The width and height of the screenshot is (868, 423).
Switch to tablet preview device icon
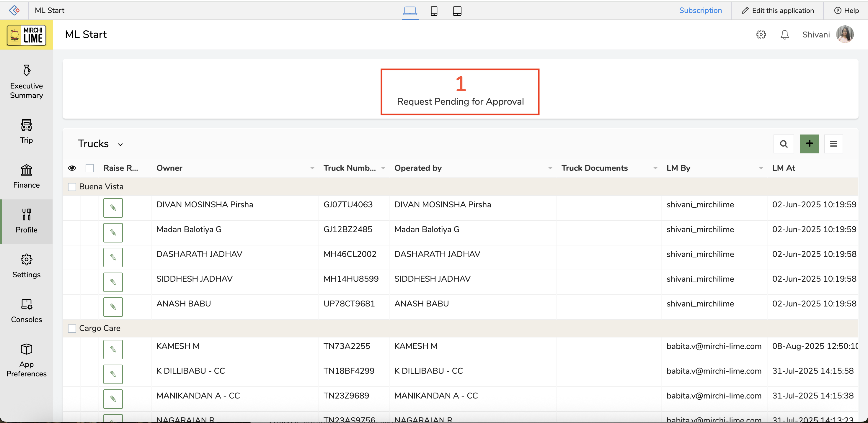tap(457, 11)
